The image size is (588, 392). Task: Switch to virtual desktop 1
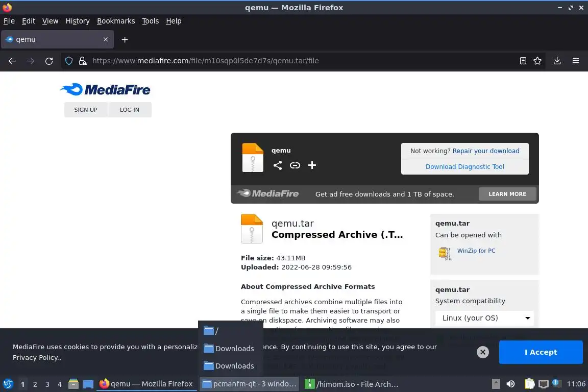pos(22,384)
